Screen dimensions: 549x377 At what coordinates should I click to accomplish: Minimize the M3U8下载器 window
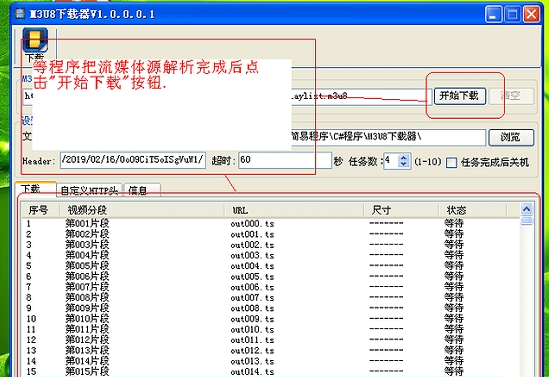494,14
